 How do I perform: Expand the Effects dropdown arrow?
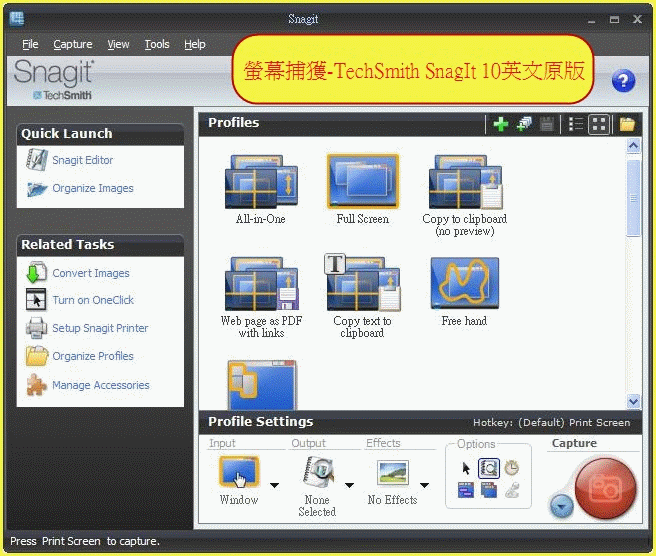pos(424,486)
